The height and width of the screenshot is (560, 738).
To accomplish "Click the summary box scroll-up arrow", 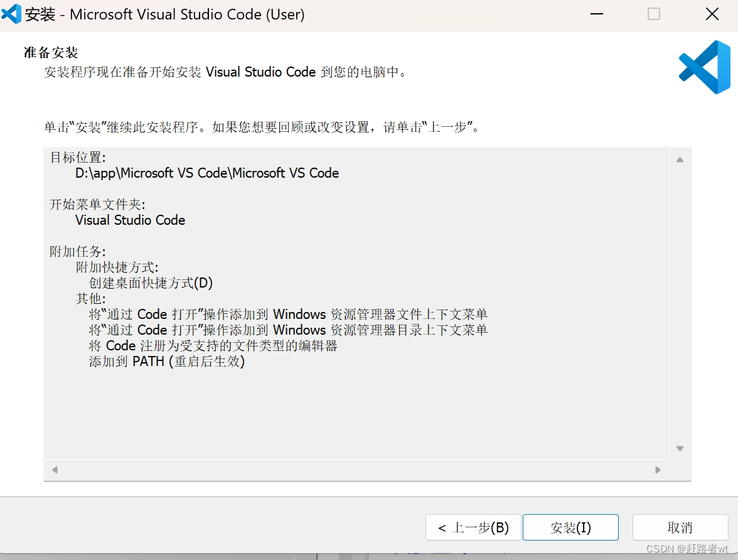I will coord(680,160).
